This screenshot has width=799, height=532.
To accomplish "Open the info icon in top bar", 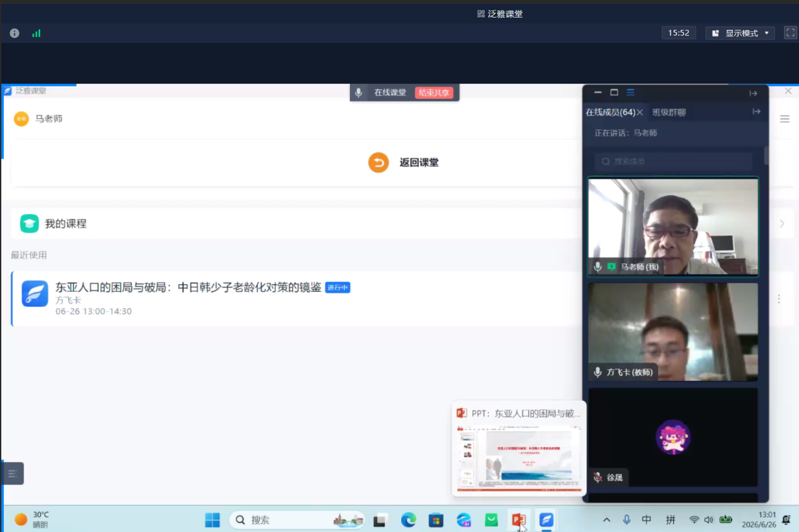I will (x=14, y=33).
